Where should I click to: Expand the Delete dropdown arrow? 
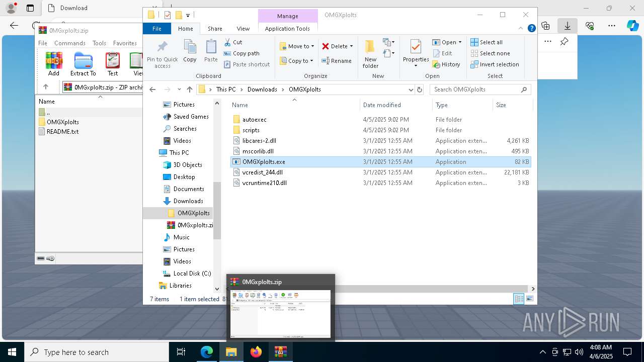351,46
